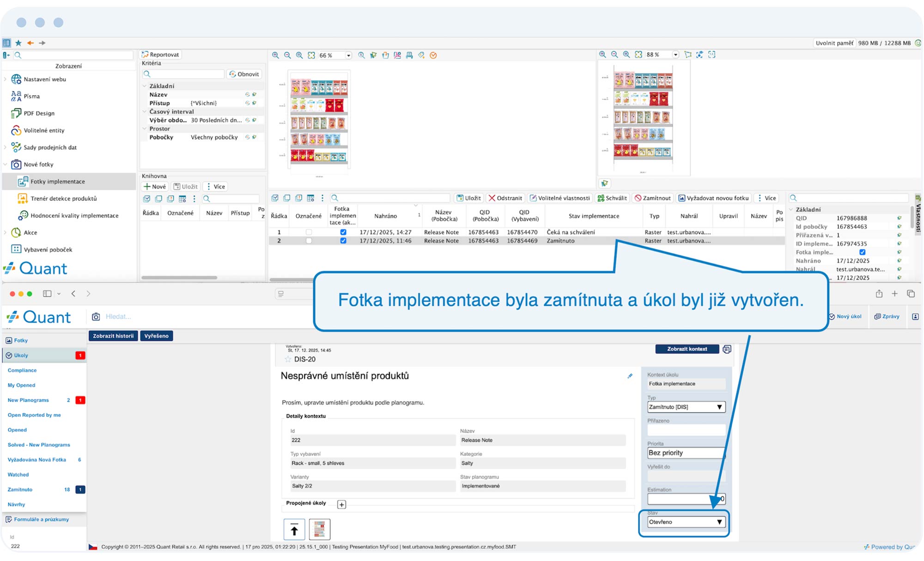Zoom out on the right photo viewer
Screen dimensions: 924x561
[614, 55]
